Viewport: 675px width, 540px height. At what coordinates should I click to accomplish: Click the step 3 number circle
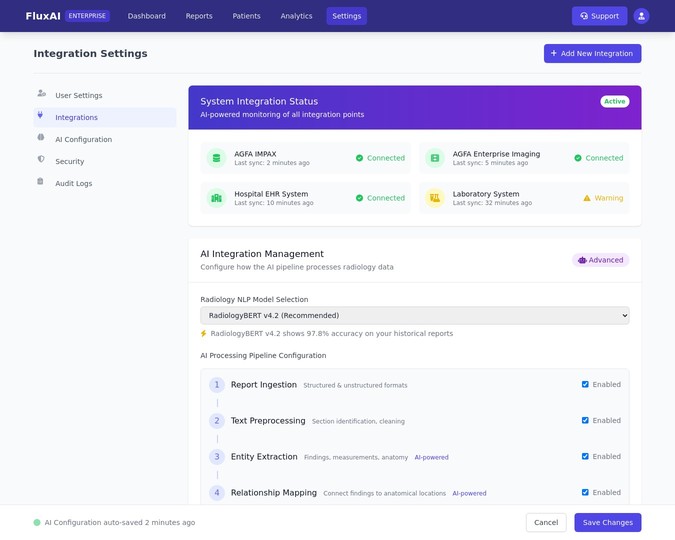click(x=217, y=456)
